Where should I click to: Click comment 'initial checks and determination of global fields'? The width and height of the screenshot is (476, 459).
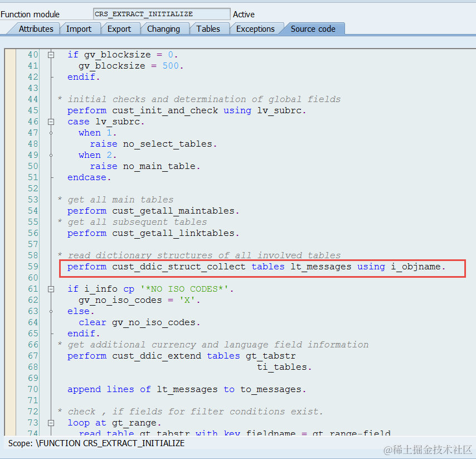click(204, 99)
